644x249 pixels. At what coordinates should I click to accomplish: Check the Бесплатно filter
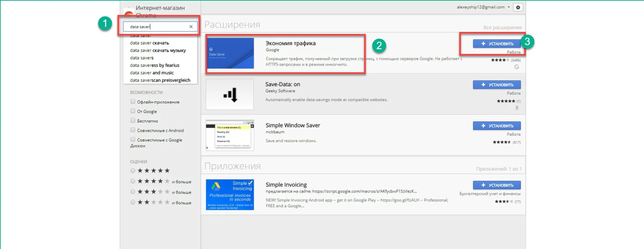coord(133,120)
